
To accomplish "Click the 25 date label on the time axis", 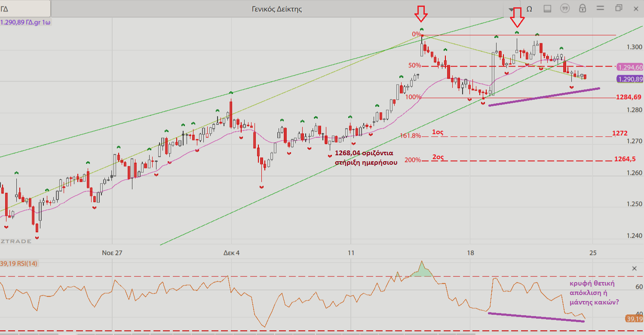I will 592,253.
